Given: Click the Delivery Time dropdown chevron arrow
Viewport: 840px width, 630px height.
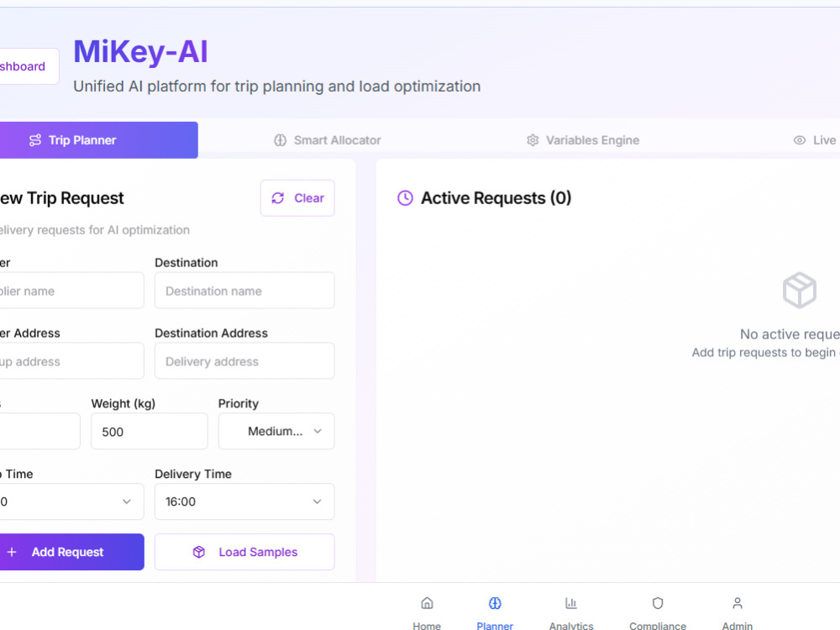Looking at the screenshot, I should pos(318,502).
